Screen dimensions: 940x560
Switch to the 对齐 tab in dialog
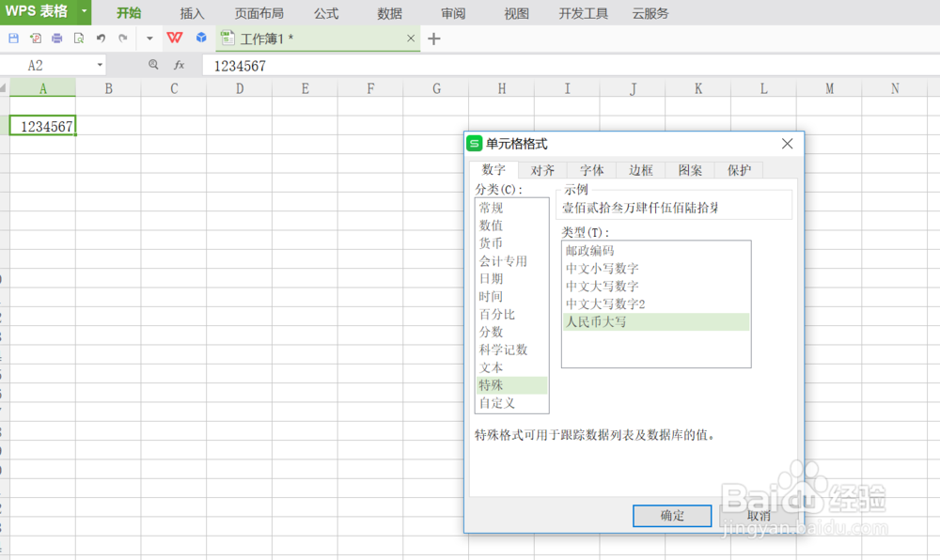click(x=542, y=170)
